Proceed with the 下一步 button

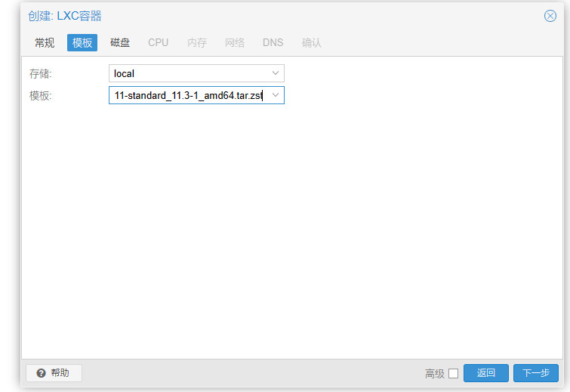[x=536, y=373]
